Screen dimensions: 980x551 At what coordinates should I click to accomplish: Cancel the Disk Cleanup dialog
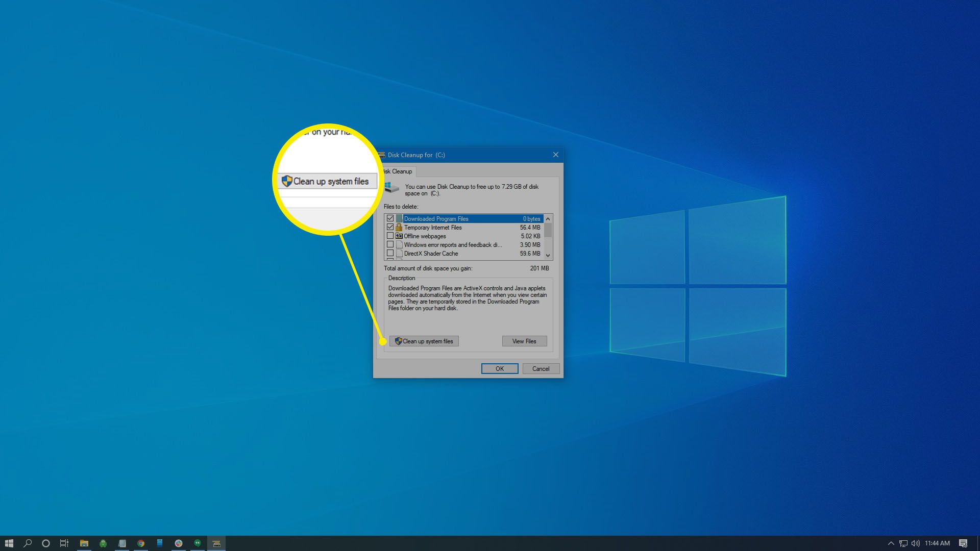[541, 368]
